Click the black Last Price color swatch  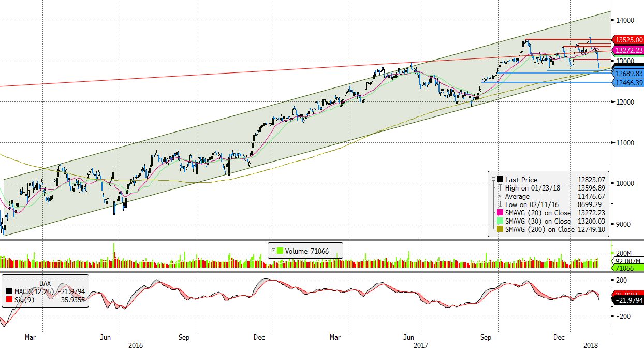[x=500, y=180]
